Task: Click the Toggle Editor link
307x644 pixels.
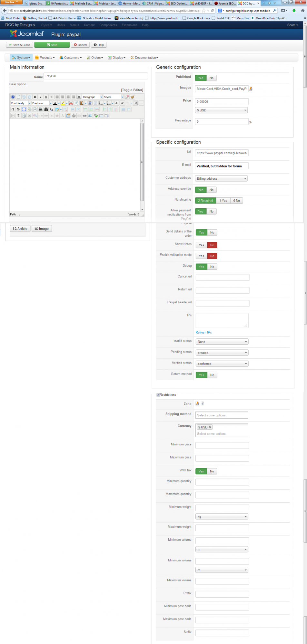Action: click(132, 90)
